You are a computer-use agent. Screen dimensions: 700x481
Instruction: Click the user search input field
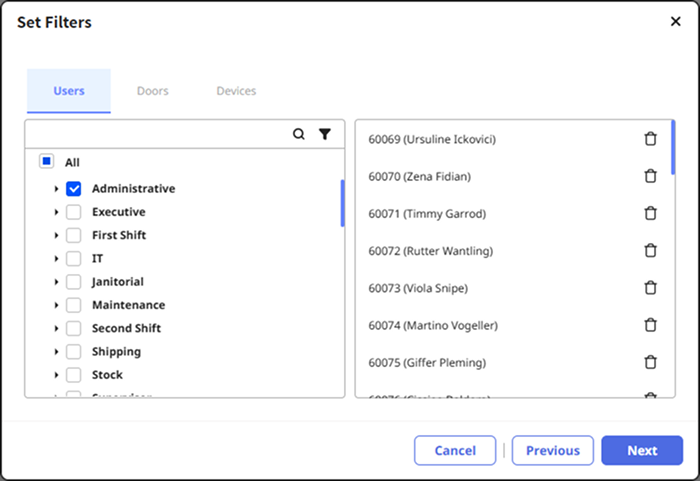(155, 134)
